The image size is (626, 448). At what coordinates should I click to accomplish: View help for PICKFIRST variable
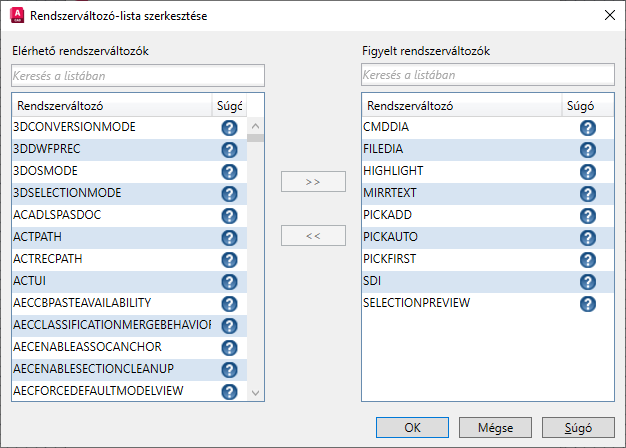[587, 260]
